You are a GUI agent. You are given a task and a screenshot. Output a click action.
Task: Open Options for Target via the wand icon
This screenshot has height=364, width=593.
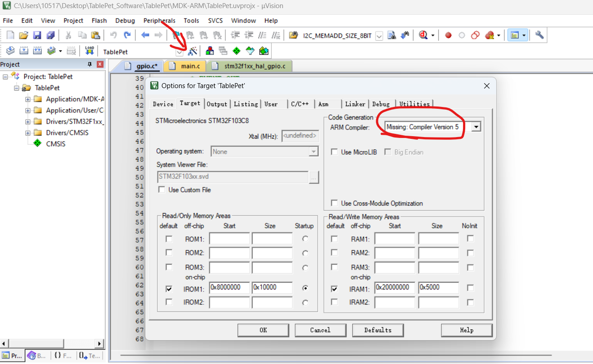coord(193,51)
